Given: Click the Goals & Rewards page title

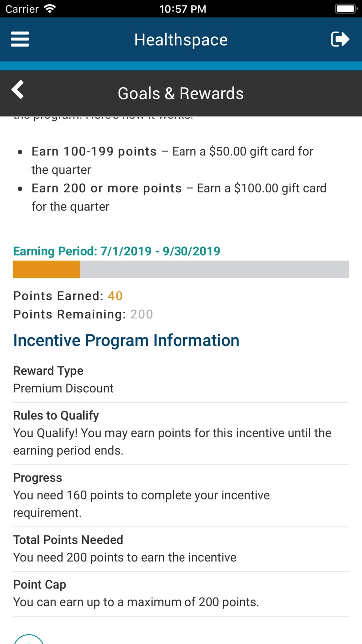Looking at the screenshot, I should 181,93.
